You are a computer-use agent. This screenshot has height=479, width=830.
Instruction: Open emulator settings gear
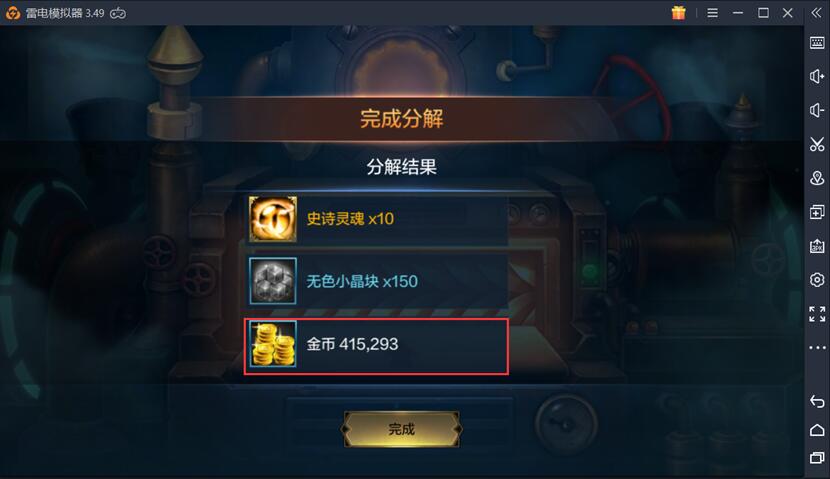[x=817, y=280]
